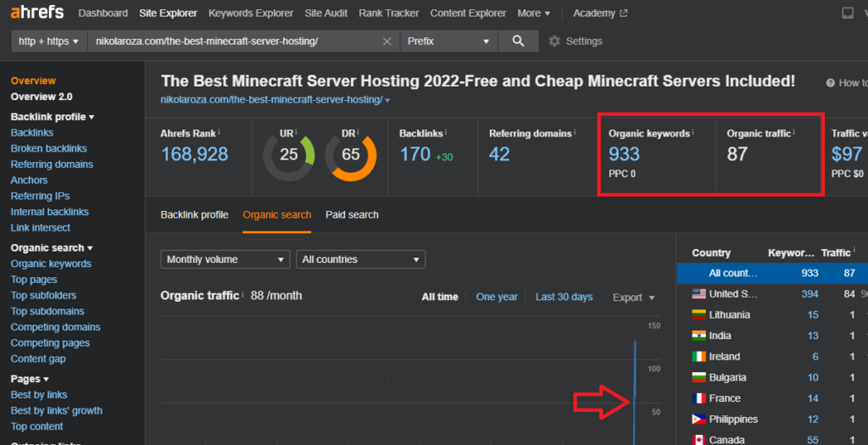Open the Prefix mode dropdown
This screenshot has width=868, height=445.
[448, 42]
